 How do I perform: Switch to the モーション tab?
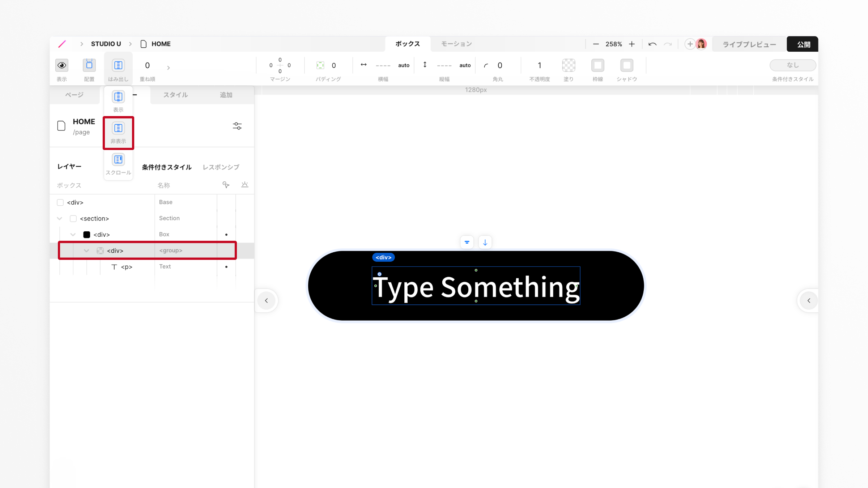click(x=456, y=44)
